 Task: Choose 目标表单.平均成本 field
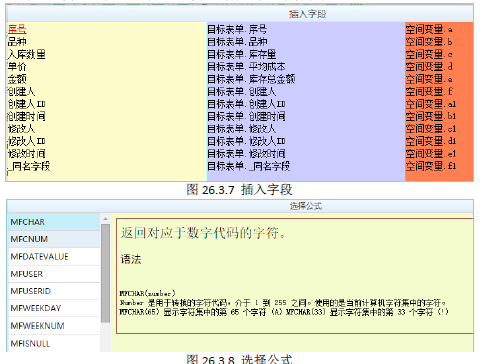(246, 67)
